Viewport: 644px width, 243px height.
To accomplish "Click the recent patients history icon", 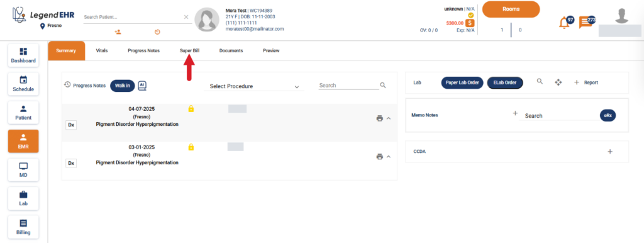I will click(x=157, y=32).
